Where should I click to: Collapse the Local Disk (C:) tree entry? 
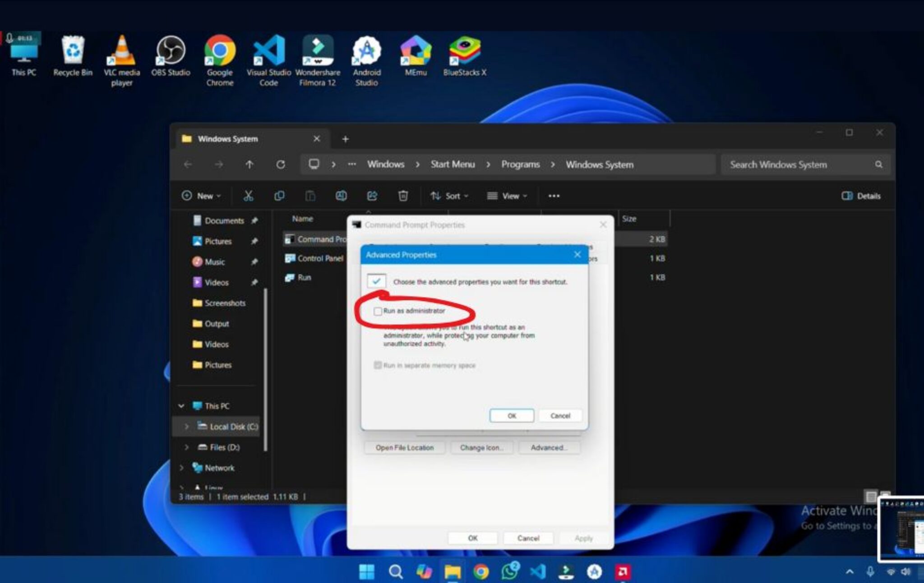(x=187, y=426)
